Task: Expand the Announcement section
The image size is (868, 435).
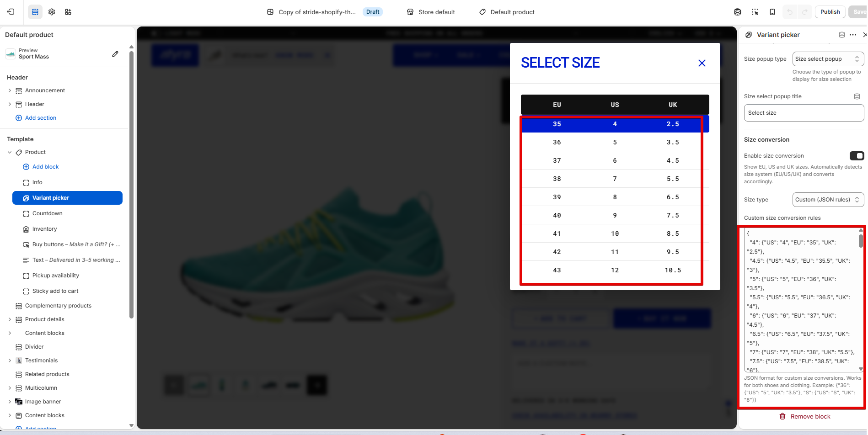Action: click(x=10, y=90)
